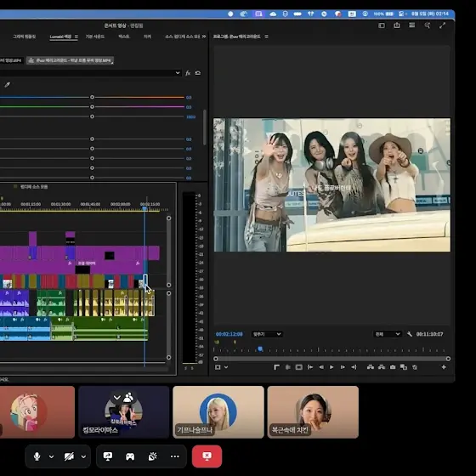Click the screen share button in call bar
The width and height of the screenshot is (476, 476).
(108, 456)
